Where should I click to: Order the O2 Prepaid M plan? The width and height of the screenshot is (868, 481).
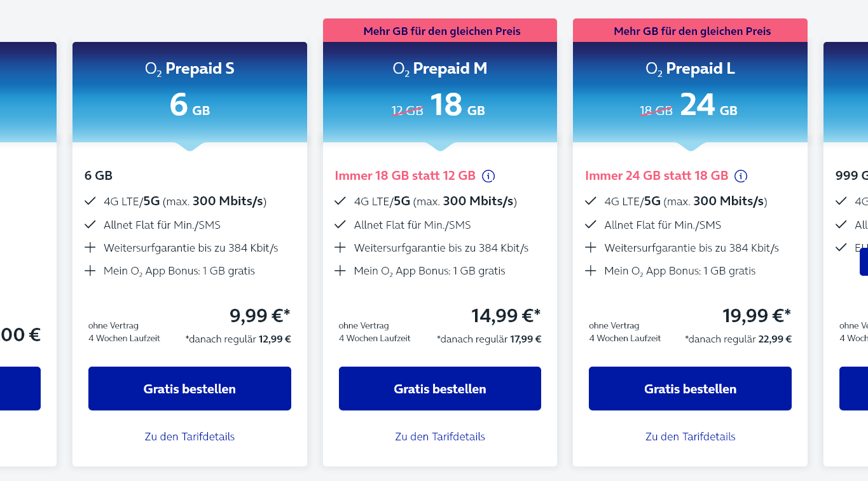click(440, 388)
